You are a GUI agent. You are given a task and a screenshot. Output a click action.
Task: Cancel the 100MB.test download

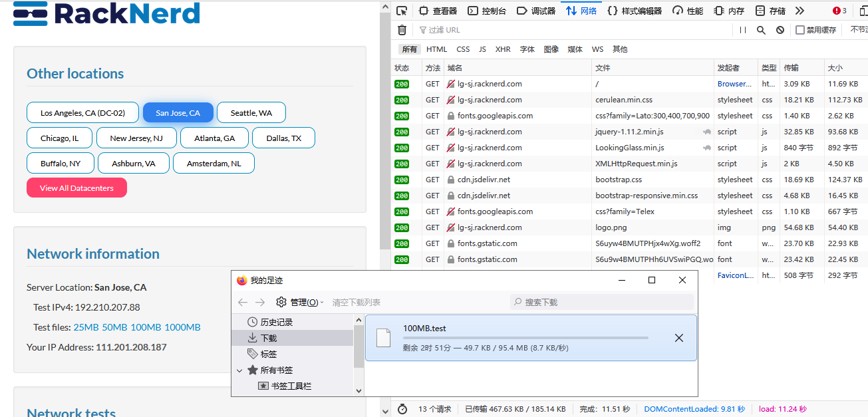pos(679,338)
